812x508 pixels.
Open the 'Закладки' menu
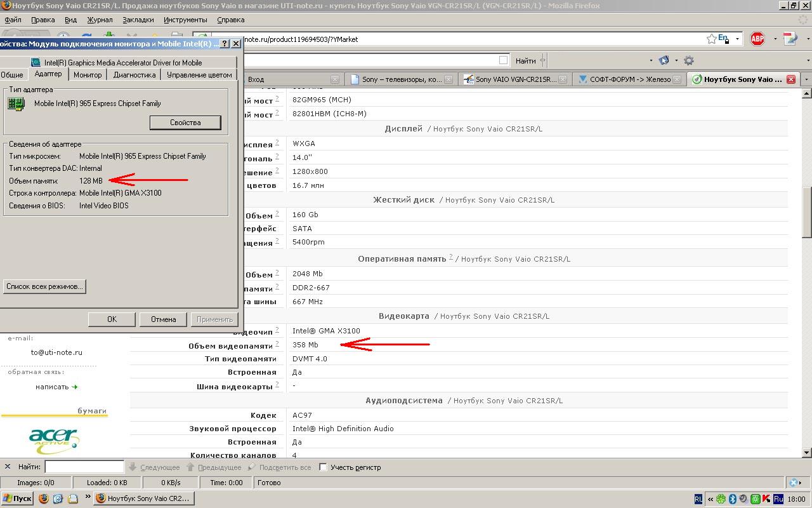coord(138,20)
